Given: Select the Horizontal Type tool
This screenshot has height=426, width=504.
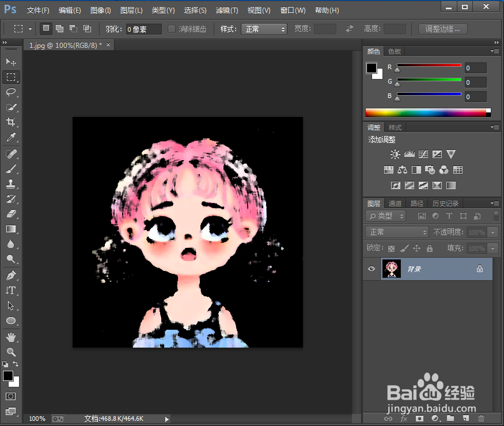Looking at the screenshot, I should (11, 290).
